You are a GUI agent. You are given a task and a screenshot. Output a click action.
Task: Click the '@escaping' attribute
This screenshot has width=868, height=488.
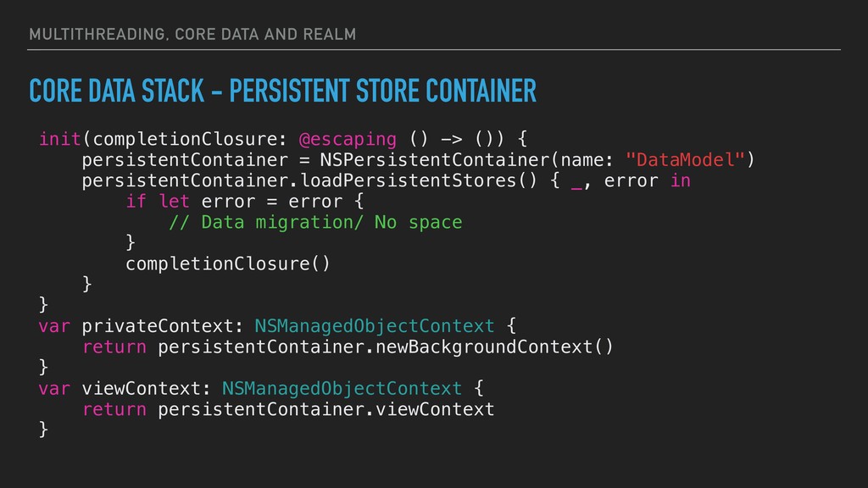pos(348,140)
